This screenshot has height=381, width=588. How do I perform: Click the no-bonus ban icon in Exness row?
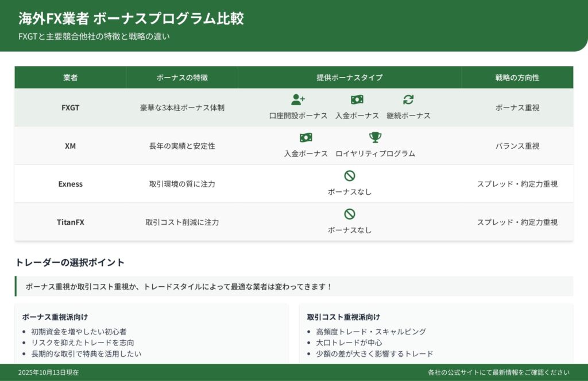pyautogui.click(x=350, y=176)
